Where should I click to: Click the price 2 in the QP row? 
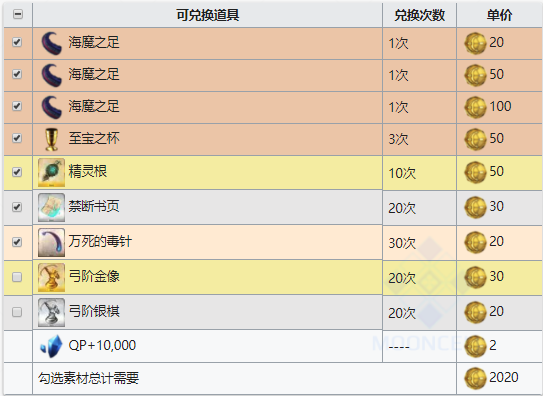493,345
